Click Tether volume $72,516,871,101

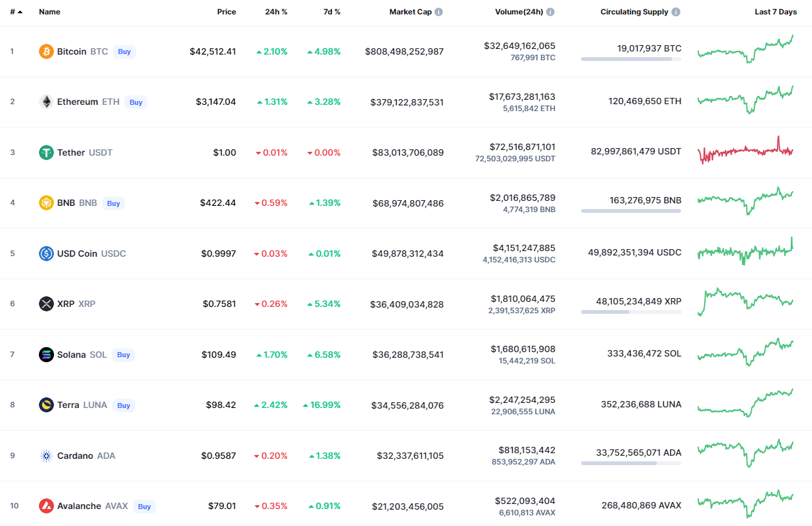click(x=522, y=147)
